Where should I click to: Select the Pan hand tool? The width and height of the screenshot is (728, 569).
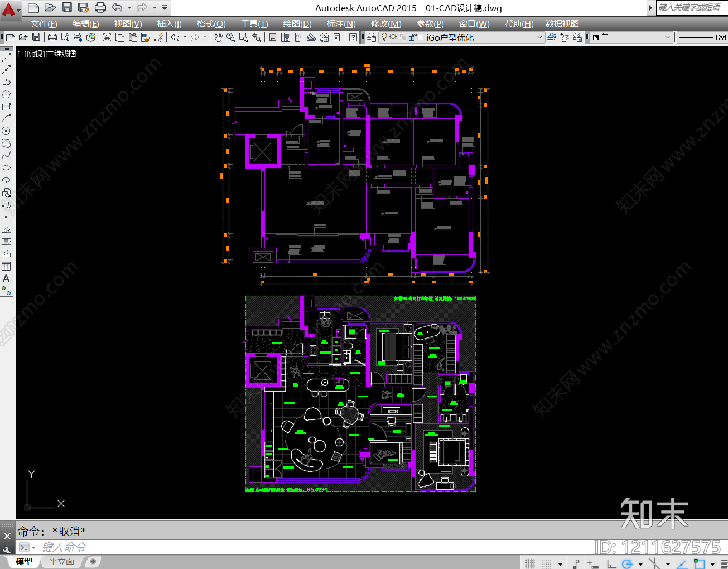coord(218,37)
